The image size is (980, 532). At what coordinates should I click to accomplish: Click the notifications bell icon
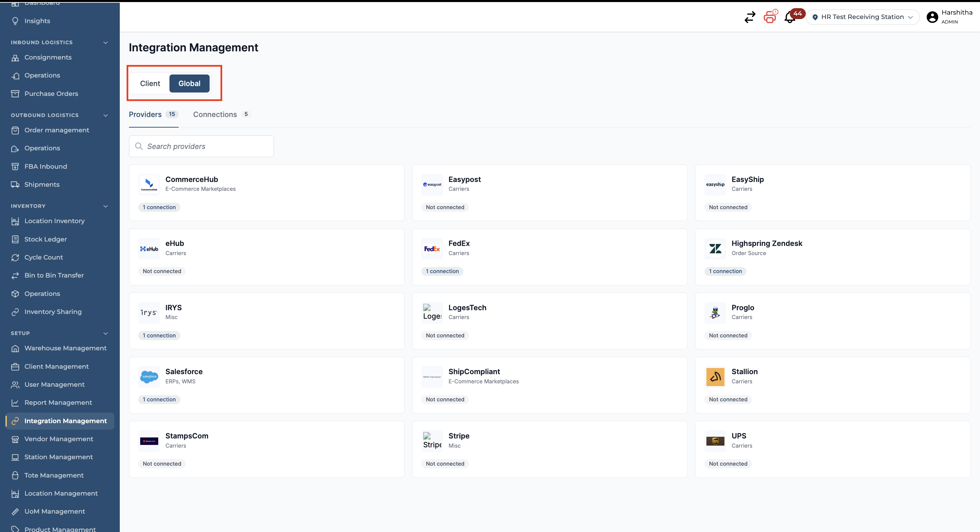click(x=790, y=17)
